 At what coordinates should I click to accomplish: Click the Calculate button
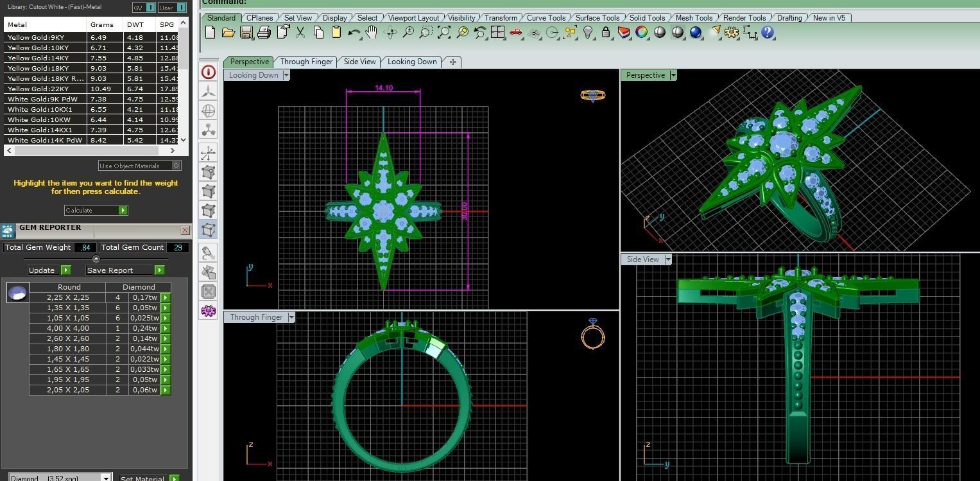(96, 210)
